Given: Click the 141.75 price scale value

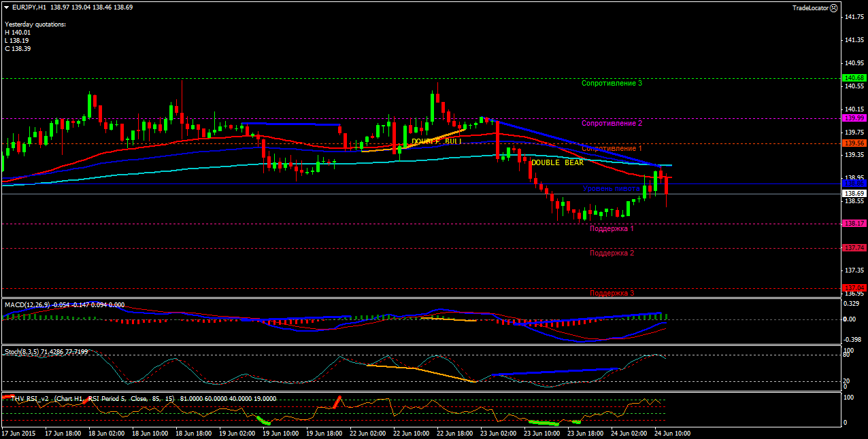Looking at the screenshot, I should (x=854, y=16).
